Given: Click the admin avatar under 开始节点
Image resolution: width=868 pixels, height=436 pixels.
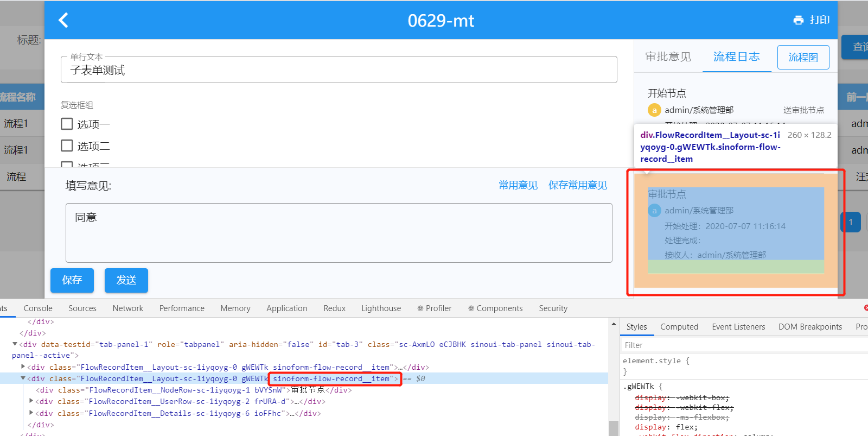Looking at the screenshot, I should click(654, 110).
